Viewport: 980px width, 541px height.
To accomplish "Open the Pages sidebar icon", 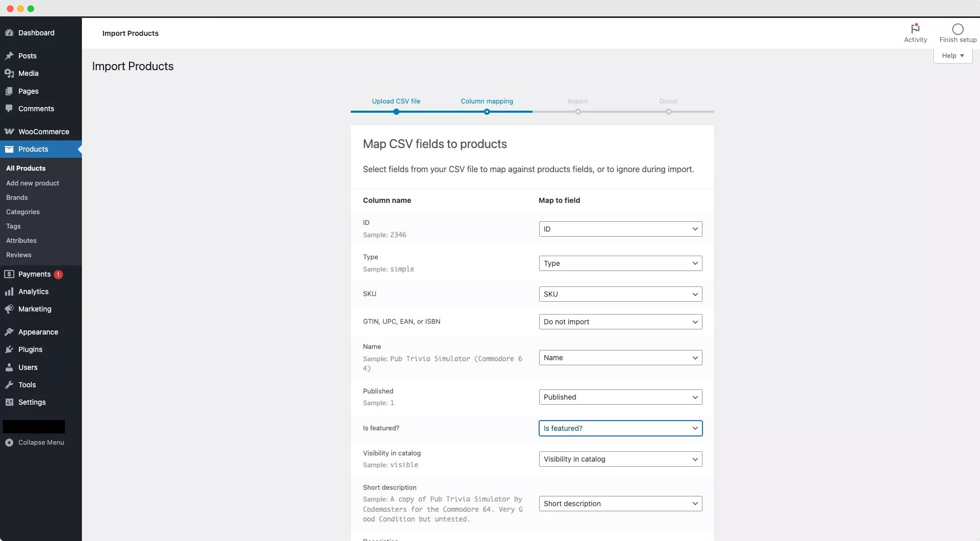I will click(x=9, y=91).
